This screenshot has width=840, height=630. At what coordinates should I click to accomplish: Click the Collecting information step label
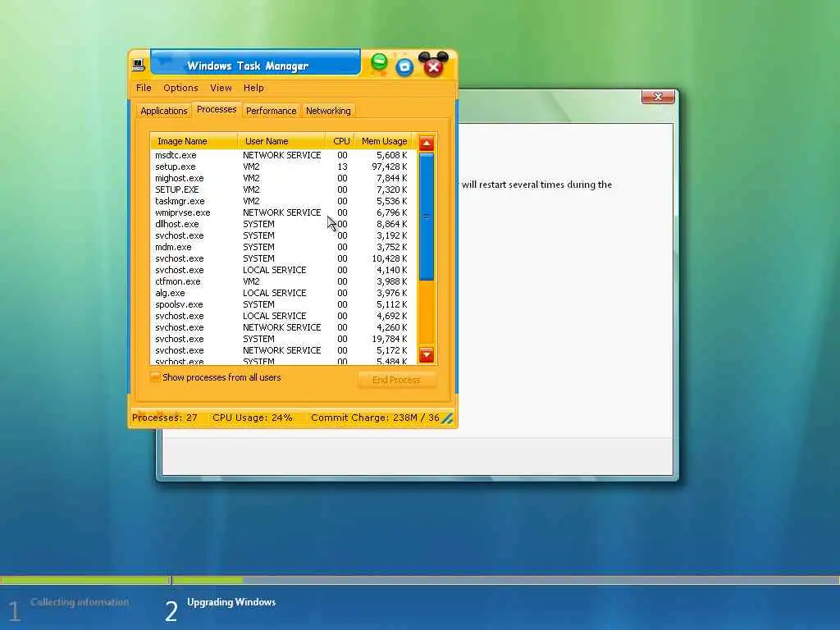[x=80, y=602]
